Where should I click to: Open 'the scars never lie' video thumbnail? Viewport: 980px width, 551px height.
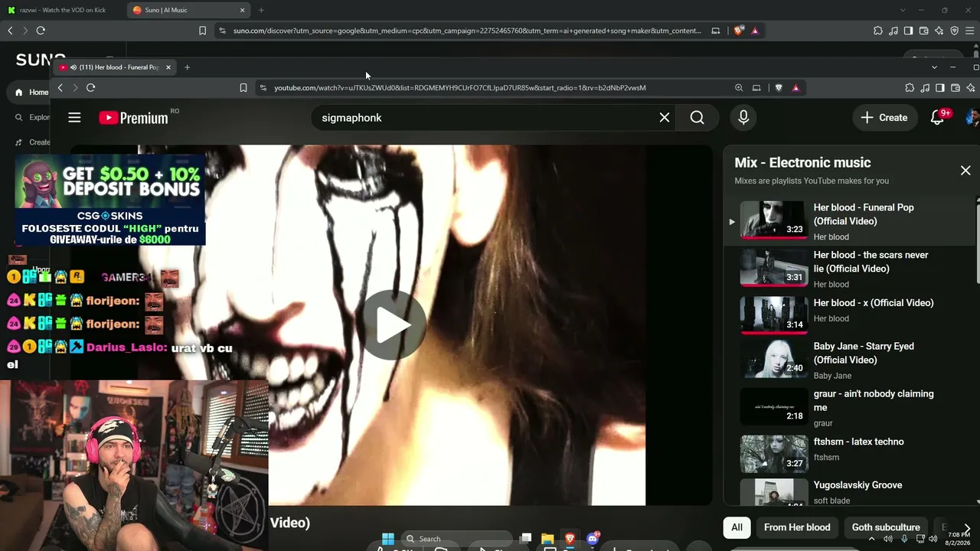click(x=773, y=268)
